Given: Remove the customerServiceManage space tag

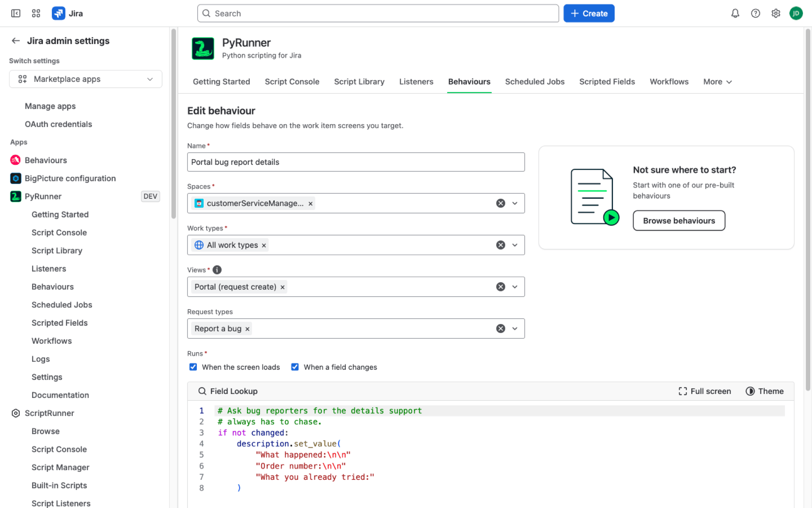Looking at the screenshot, I should click(310, 204).
